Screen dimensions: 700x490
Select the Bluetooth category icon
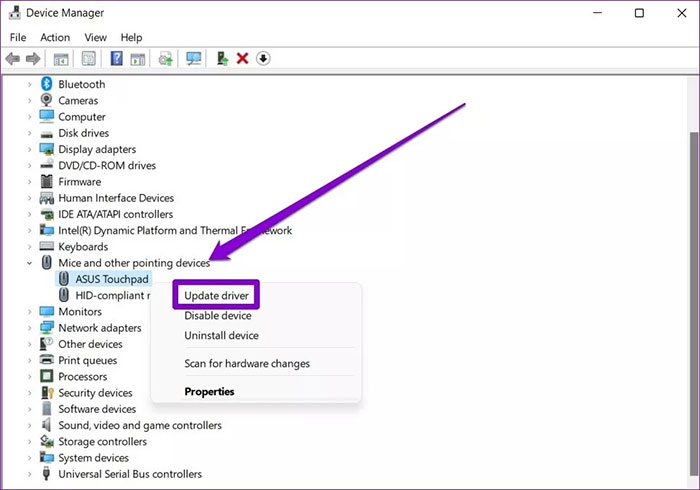tap(47, 85)
